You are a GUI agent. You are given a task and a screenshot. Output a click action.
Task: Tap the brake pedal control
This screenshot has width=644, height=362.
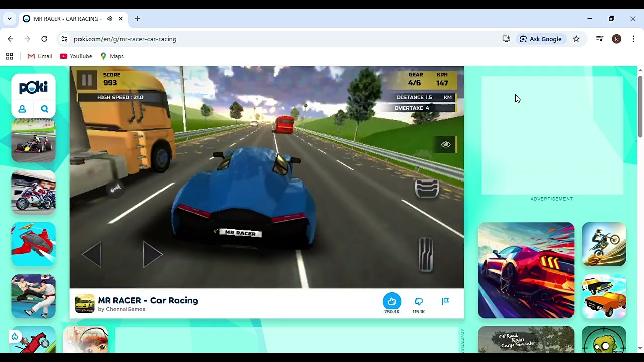click(x=427, y=188)
